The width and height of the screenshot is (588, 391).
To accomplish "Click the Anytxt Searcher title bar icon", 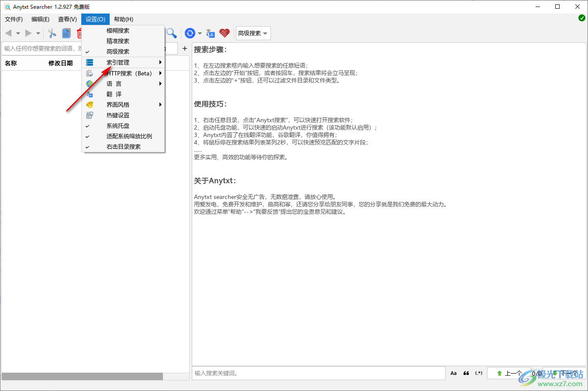I will point(7,7).
